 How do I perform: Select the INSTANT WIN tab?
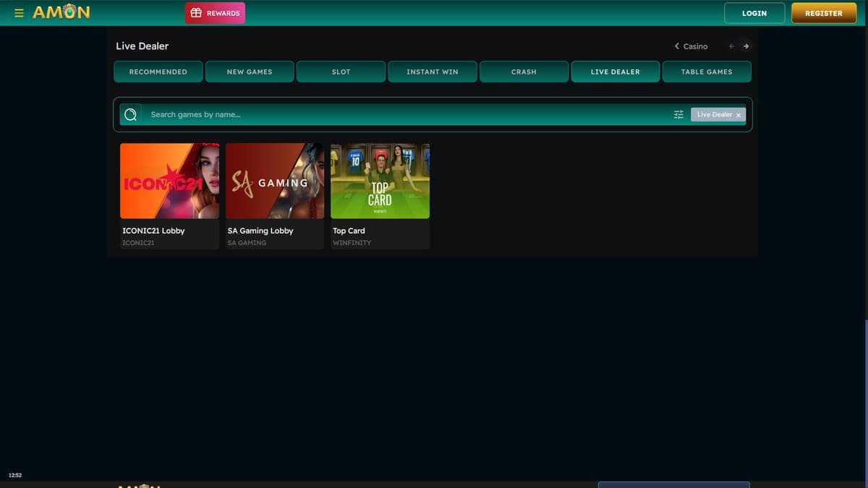[x=433, y=72]
